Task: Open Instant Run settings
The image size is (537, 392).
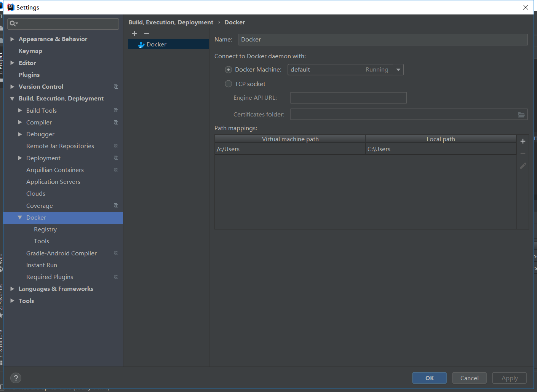Action: [x=42, y=265]
